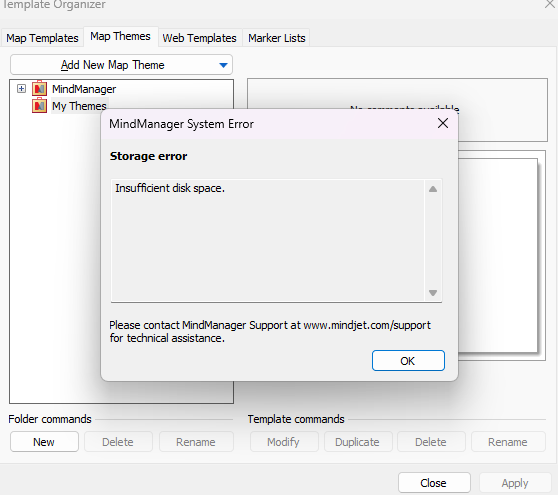This screenshot has width=558, height=495.
Task: Open the Add New Map Theme dropdown
Action: pos(121,65)
